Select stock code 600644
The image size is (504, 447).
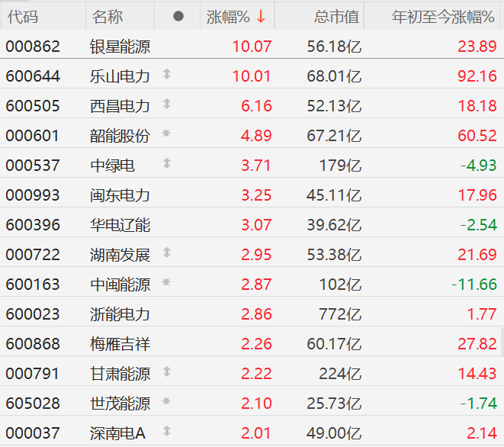pos(33,76)
